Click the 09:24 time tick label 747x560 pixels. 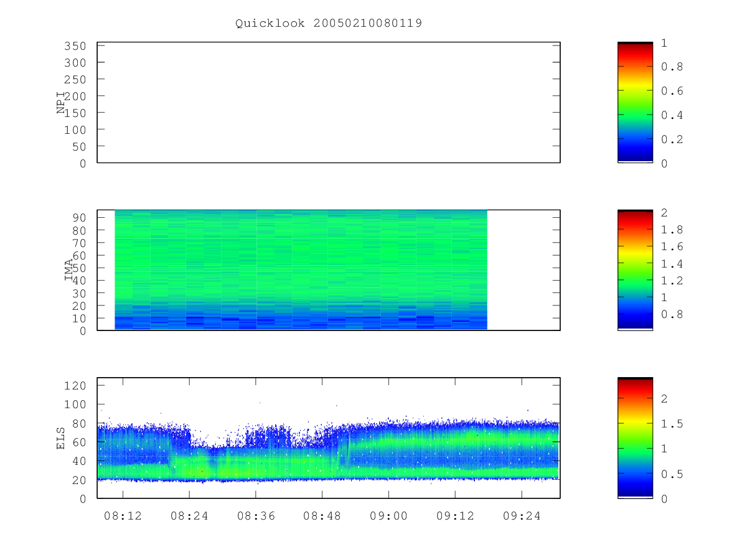coord(522,516)
